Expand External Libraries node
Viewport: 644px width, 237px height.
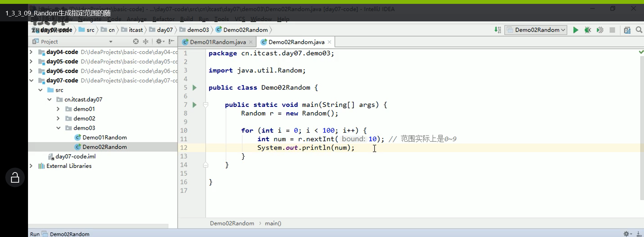pyautogui.click(x=31, y=166)
